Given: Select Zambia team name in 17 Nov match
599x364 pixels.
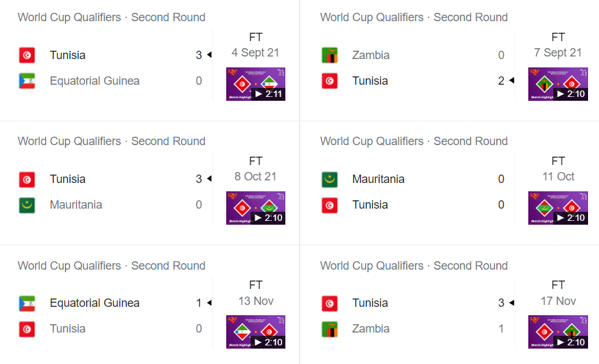Looking at the screenshot, I should 371,329.
